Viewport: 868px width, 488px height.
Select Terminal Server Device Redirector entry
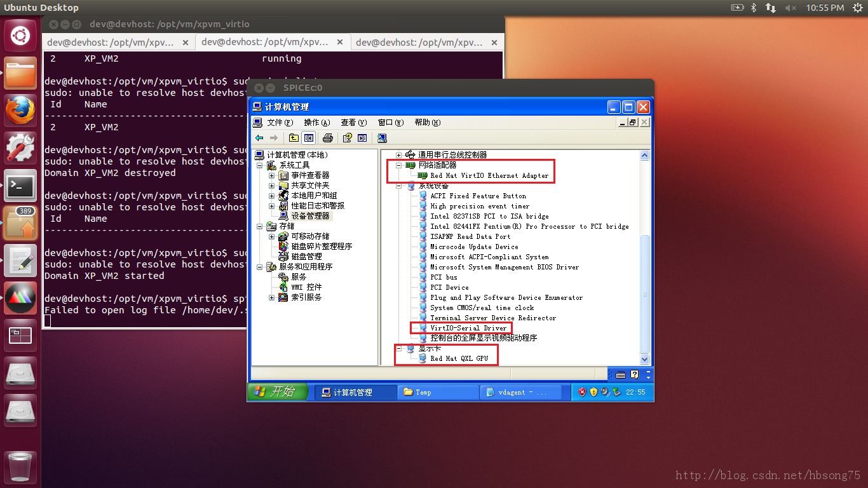click(493, 318)
